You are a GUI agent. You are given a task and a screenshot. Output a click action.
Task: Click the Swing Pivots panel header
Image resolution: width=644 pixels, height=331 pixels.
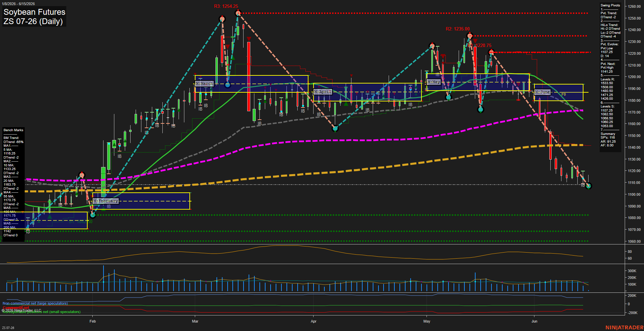[x=611, y=5]
